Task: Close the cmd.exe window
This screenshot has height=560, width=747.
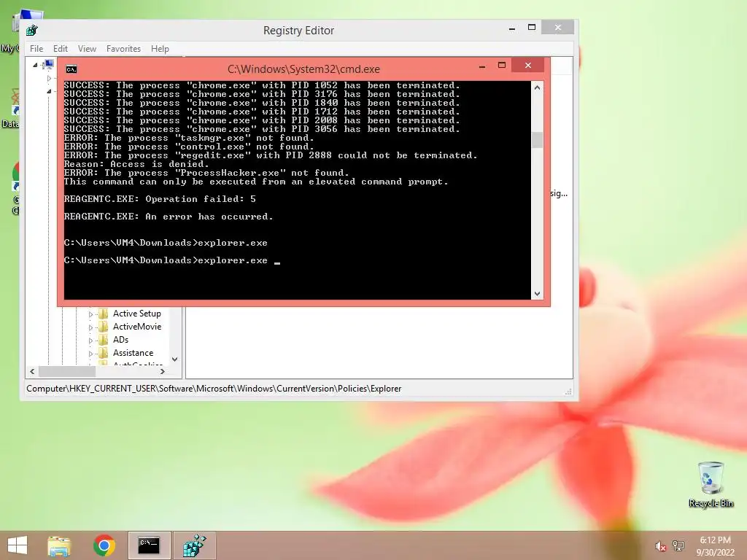Action: point(528,65)
